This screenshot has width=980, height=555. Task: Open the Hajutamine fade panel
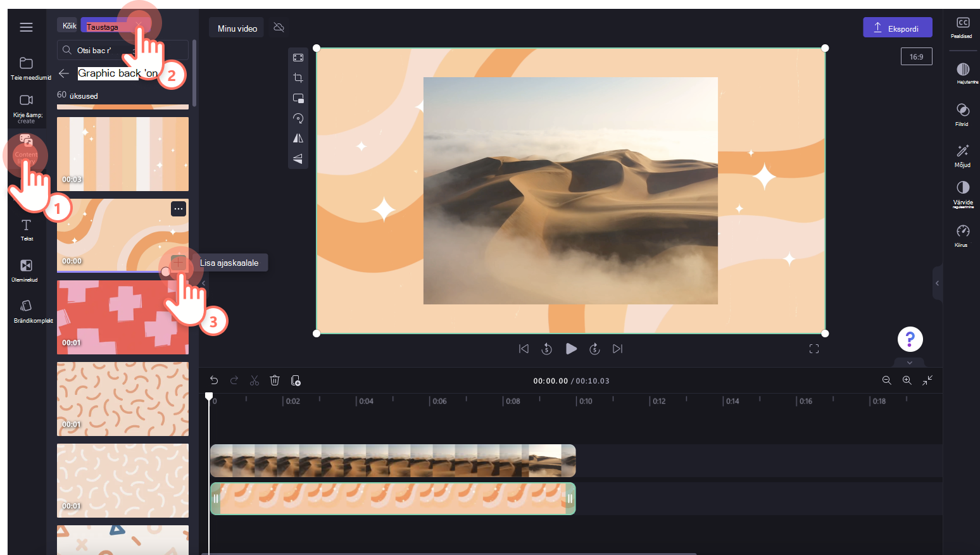click(x=963, y=73)
